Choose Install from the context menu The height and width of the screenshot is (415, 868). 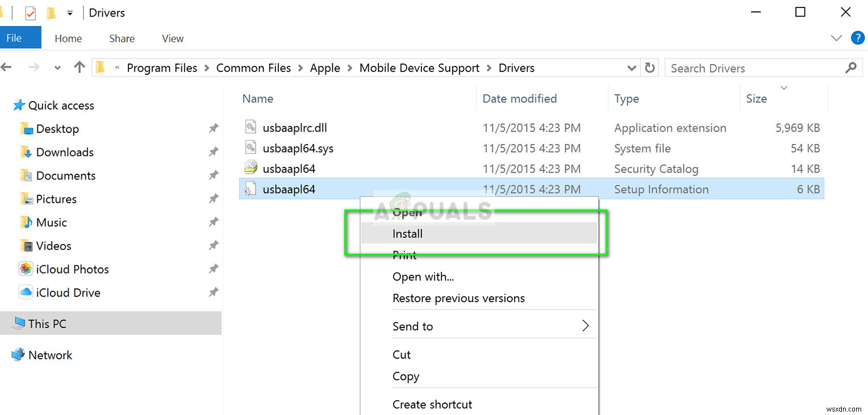pyautogui.click(x=407, y=233)
